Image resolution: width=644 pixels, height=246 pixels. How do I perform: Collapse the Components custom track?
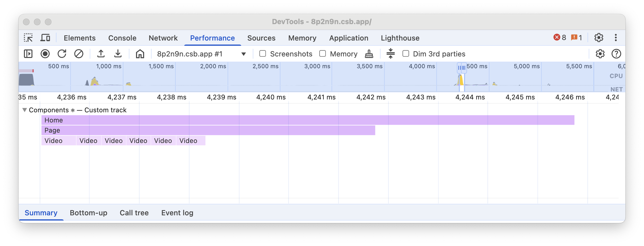click(x=25, y=110)
